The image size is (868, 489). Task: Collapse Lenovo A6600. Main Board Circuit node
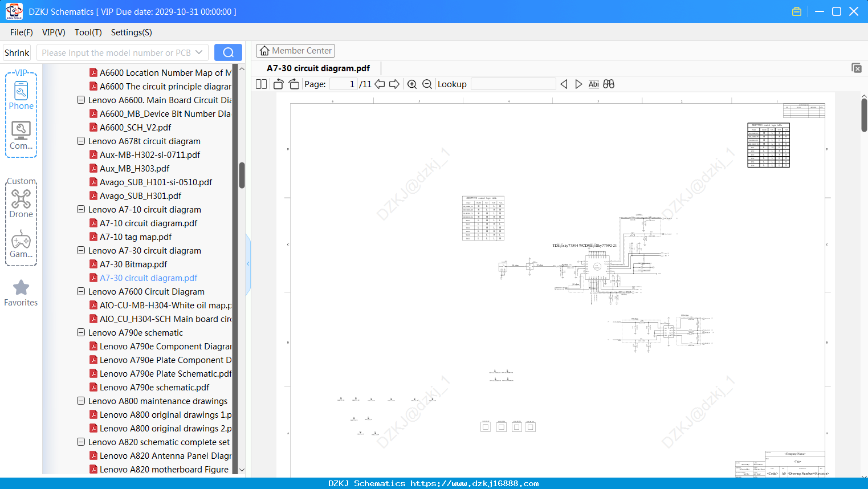coord(81,100)
